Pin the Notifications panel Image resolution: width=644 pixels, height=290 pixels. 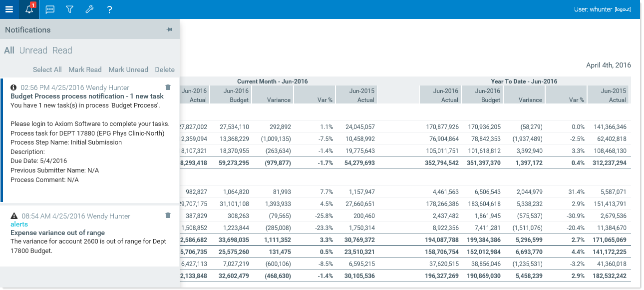pyautogui.click(x=170, y=30)
